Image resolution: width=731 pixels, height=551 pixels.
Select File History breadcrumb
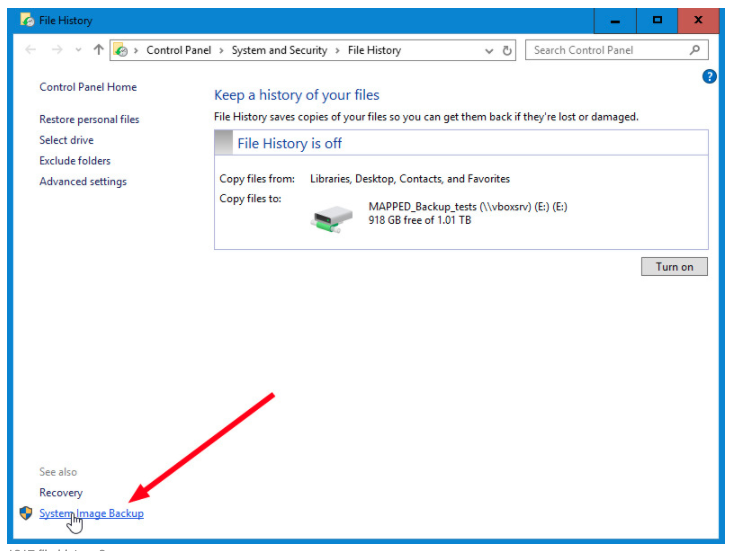point(374,50)
